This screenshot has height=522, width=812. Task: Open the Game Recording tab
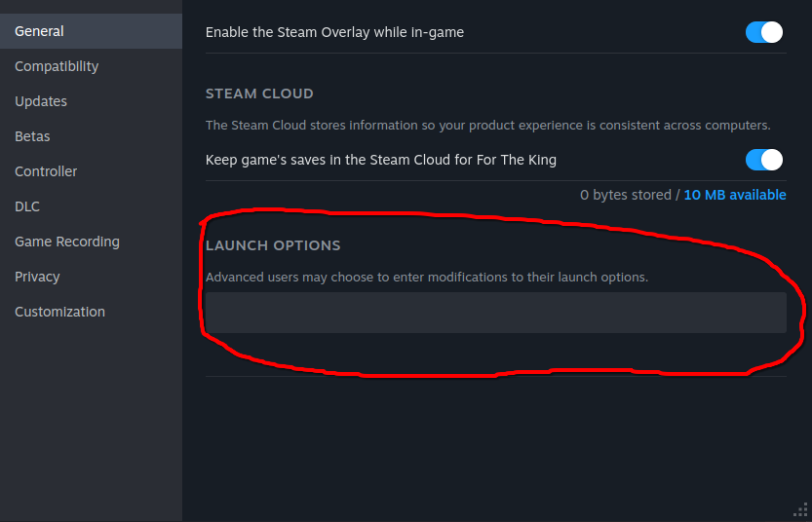coord(67,242)
